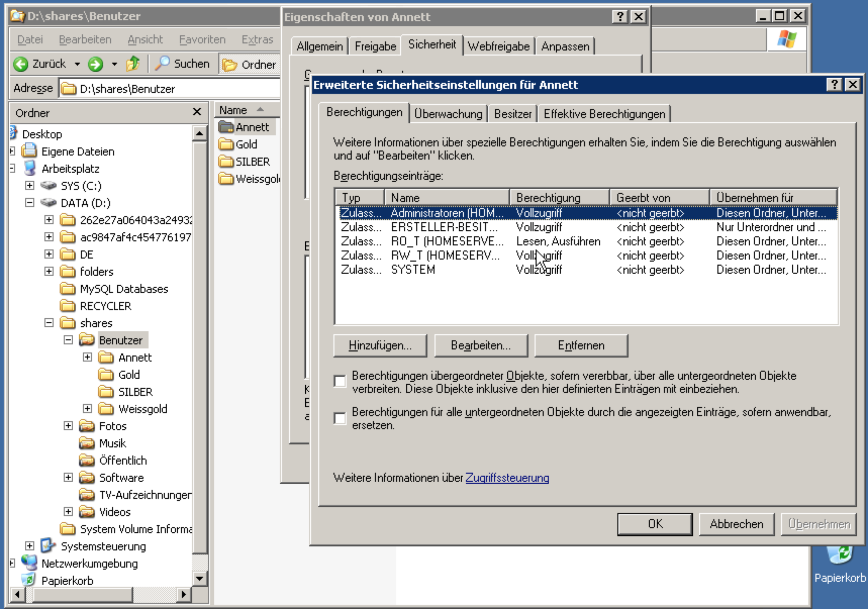Follow the Zugriffssteuerung link
This screenshot has height=609, width=868.
point(507,478)
